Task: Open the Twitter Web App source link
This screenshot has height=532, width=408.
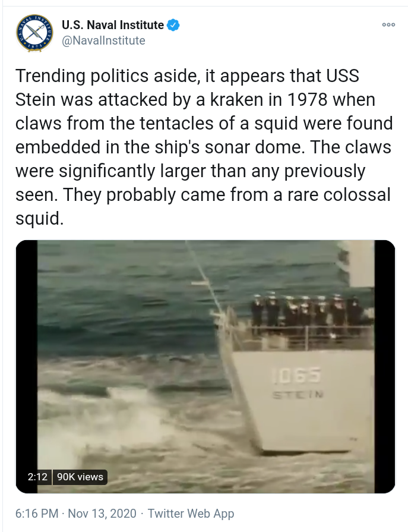Action: point(191,514)
